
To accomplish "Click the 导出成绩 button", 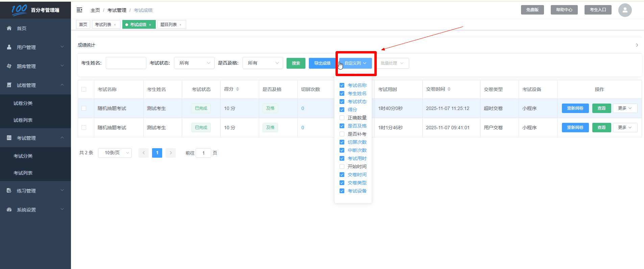I will (322, 63).
